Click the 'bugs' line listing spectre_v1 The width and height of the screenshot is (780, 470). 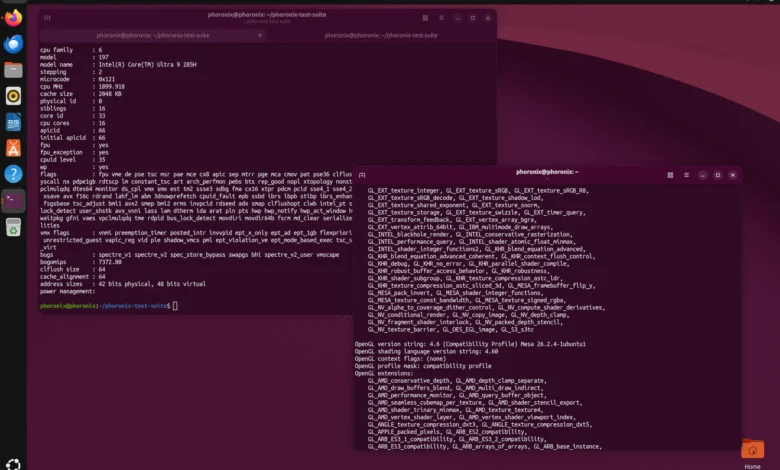(x=190, y=255)
